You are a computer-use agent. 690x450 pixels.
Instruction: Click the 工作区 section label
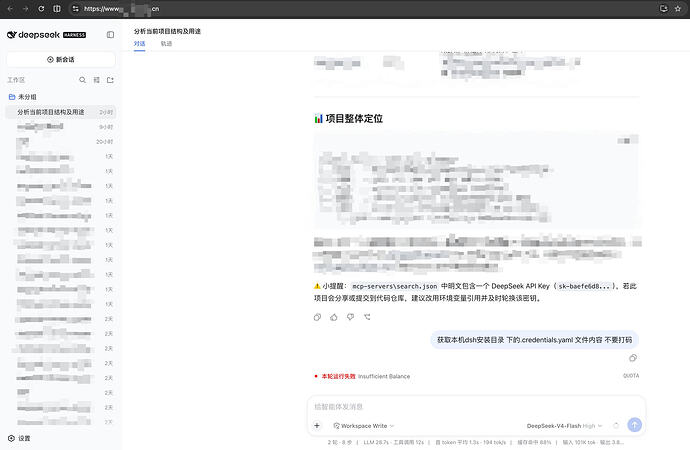16,80
